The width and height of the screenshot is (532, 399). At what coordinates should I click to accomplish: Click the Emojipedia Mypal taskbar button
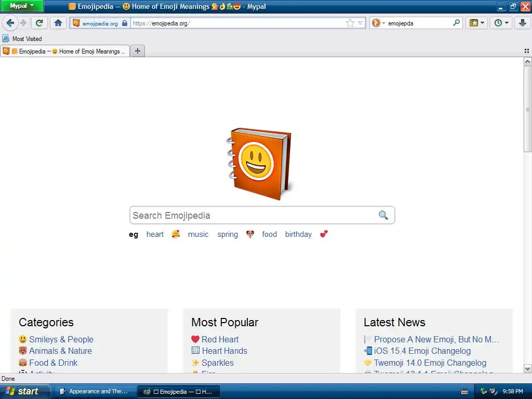pyautogui.click(x=179, y=392)
